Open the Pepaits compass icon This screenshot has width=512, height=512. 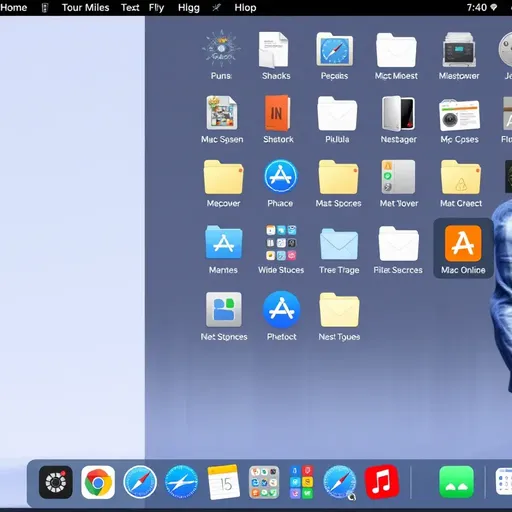point(335,49)
